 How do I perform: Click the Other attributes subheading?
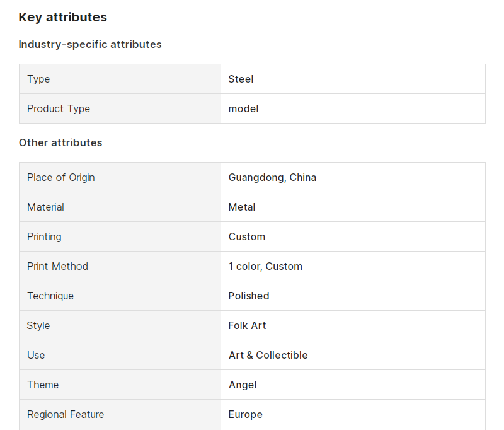point(60,142)
